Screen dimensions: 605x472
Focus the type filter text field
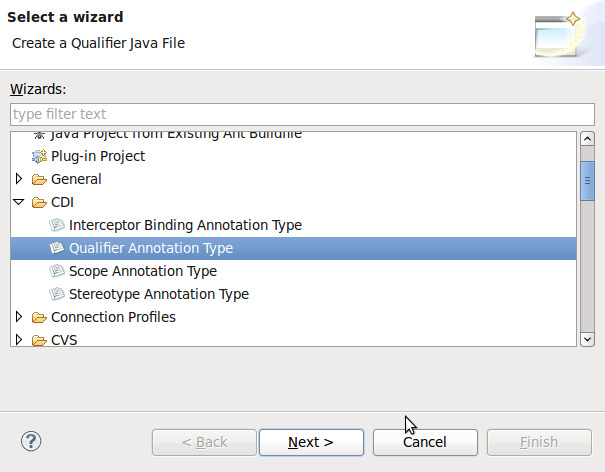(302, 114)
